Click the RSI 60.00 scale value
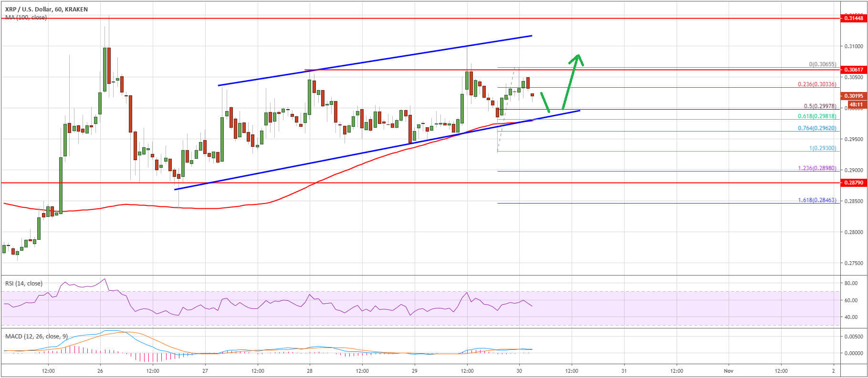Screen dimensions: 868x378 (x=851, y=300)
